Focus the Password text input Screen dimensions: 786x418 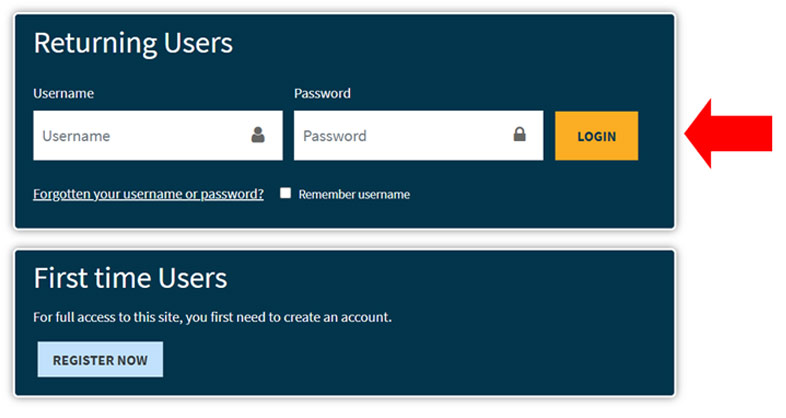(400, 135)
